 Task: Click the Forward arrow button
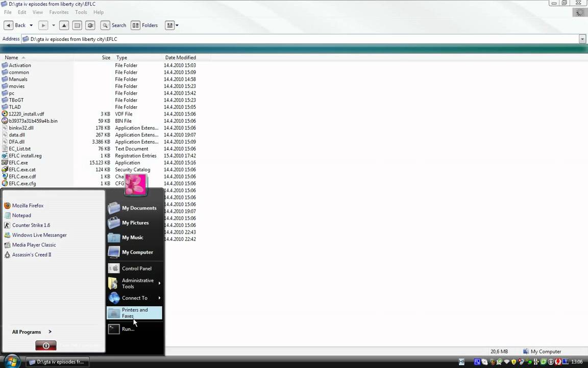pyautogui.click(x=43, y=25)
